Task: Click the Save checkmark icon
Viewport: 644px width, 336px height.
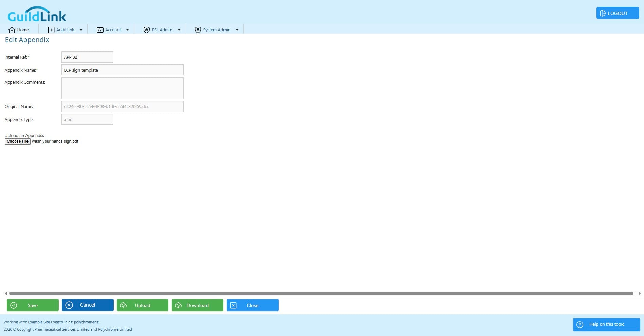Action: (x=14, y=305)
